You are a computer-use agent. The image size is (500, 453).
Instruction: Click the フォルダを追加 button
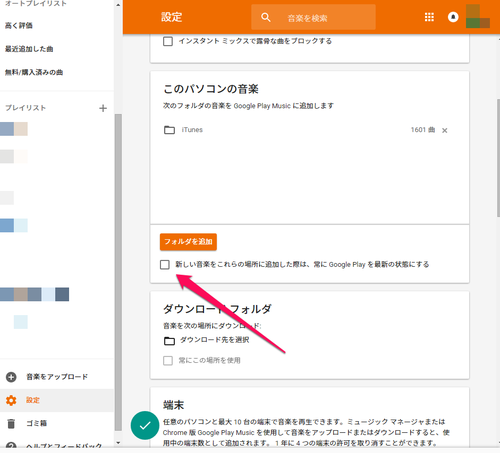point(188,242)
